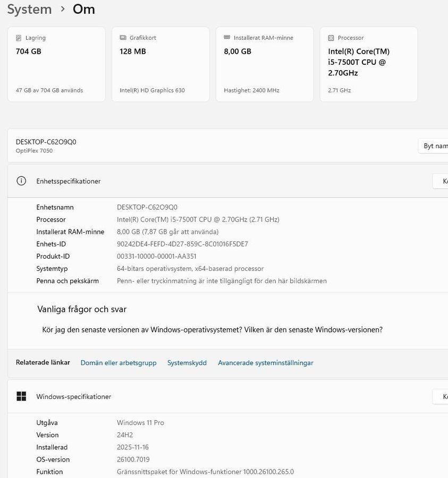
Task: Click the RAM icon beside Installerat RAM-minne
Action: (x=227, y=38)
